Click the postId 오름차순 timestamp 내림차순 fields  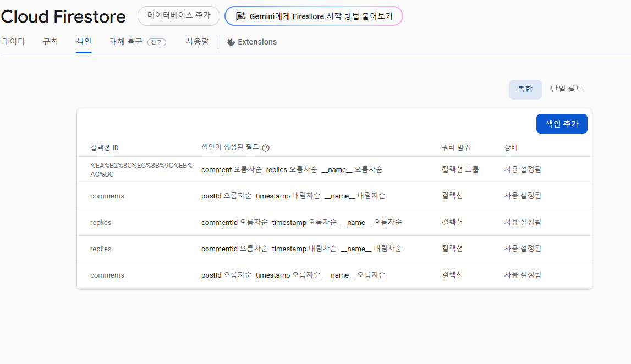(x=293, y=196)
